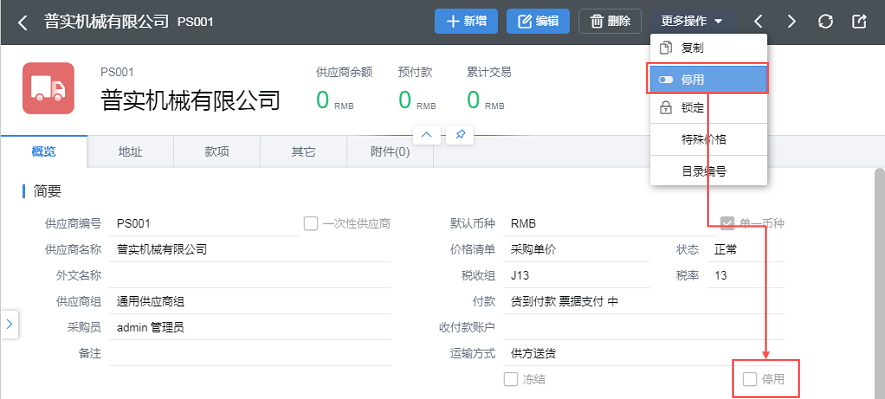This screenshot has width=885, height=399.
Task: Click the red truck supplier icon
Action: pyautogui.click(x=49, y=88)
